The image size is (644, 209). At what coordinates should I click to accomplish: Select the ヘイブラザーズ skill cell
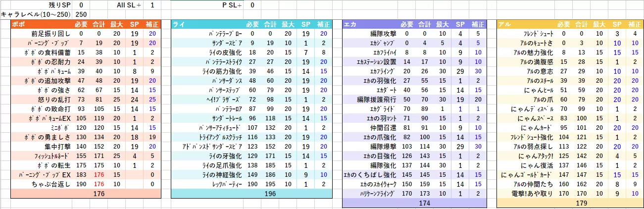[x=208, y=99]
